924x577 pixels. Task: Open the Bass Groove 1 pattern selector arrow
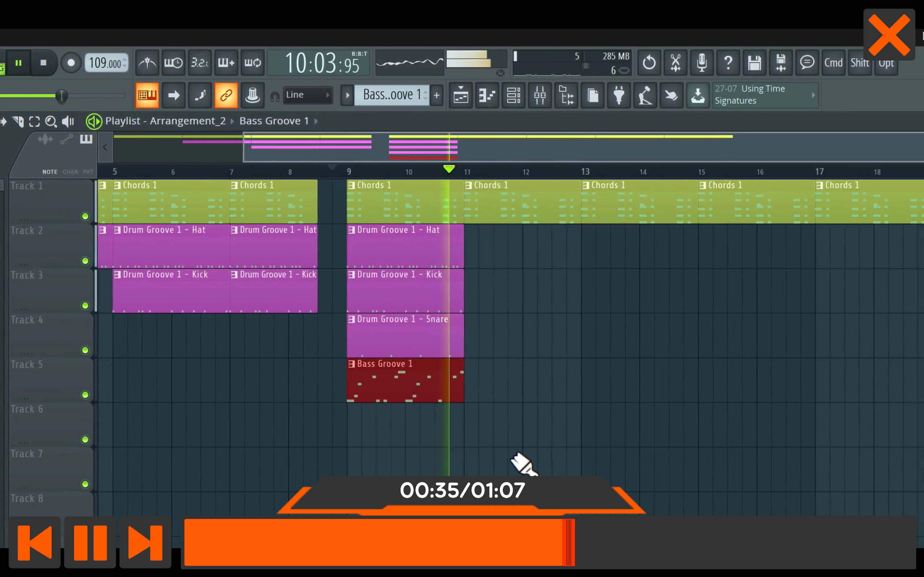(x=347, y=96)
